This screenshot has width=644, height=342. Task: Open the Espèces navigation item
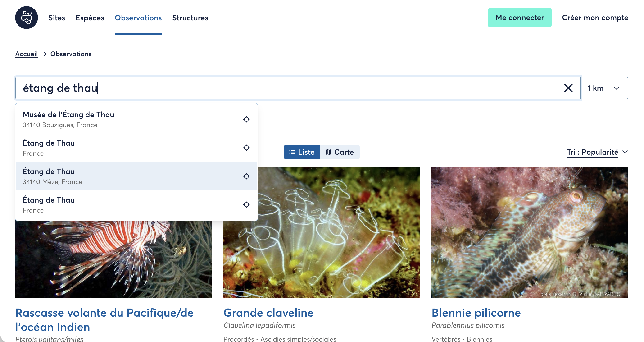(x=90, y=18)
